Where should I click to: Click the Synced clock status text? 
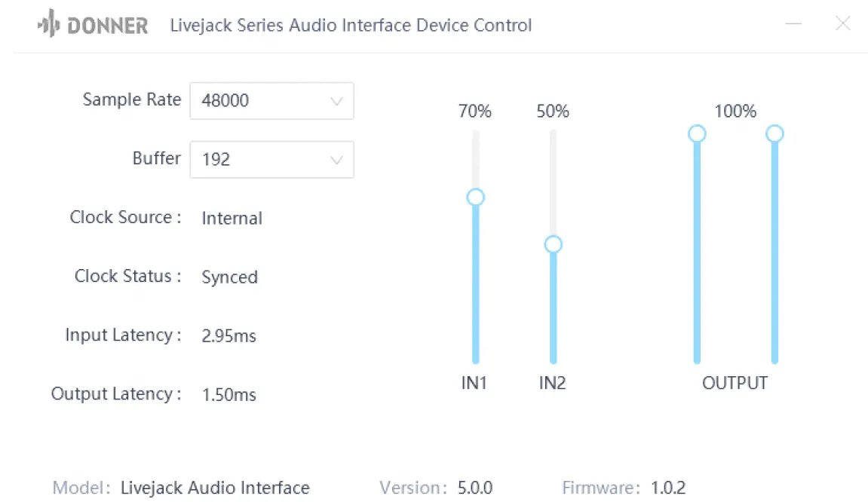pyautogui.click(x=229, y=277)
